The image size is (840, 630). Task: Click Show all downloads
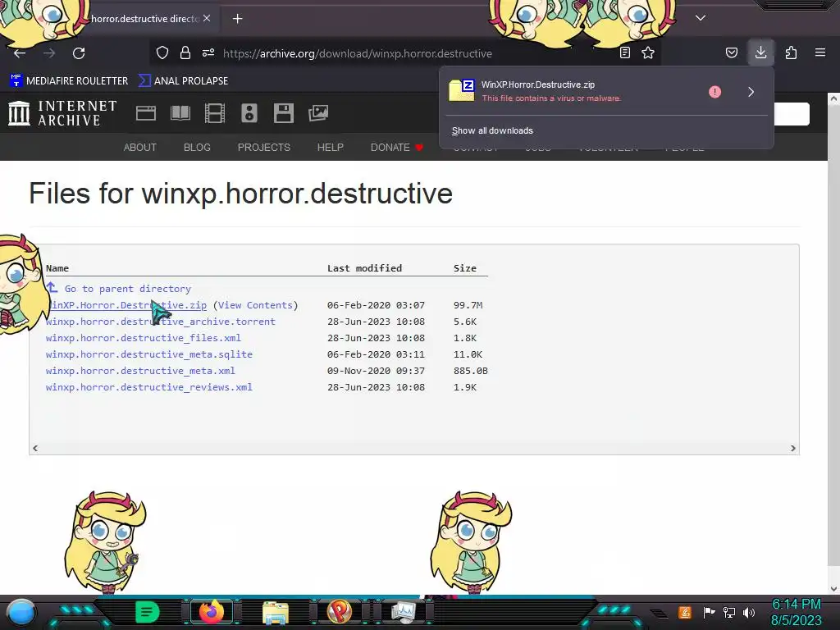click(492, 130)
